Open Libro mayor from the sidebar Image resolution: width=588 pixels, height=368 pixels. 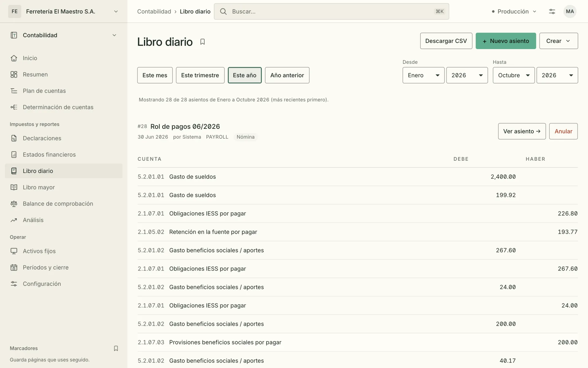(63, 187)
